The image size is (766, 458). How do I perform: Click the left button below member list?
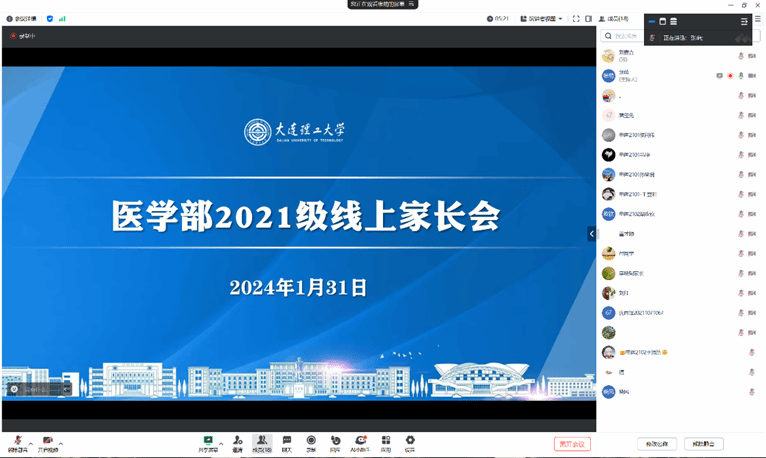(x=656, y=443)
